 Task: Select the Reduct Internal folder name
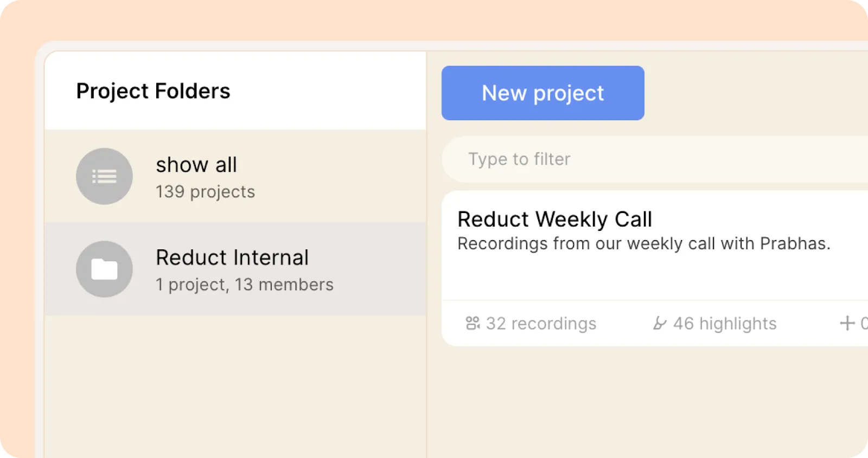[x=232, y=257]
